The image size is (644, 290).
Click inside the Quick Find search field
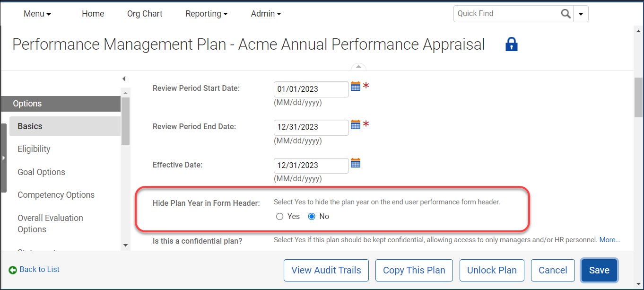(506, 13)
